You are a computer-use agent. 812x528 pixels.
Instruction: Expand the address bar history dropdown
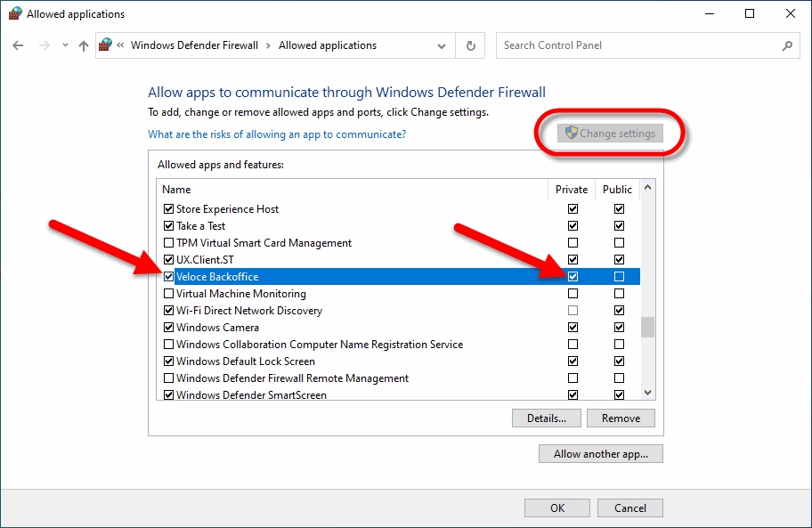(442, 46)
